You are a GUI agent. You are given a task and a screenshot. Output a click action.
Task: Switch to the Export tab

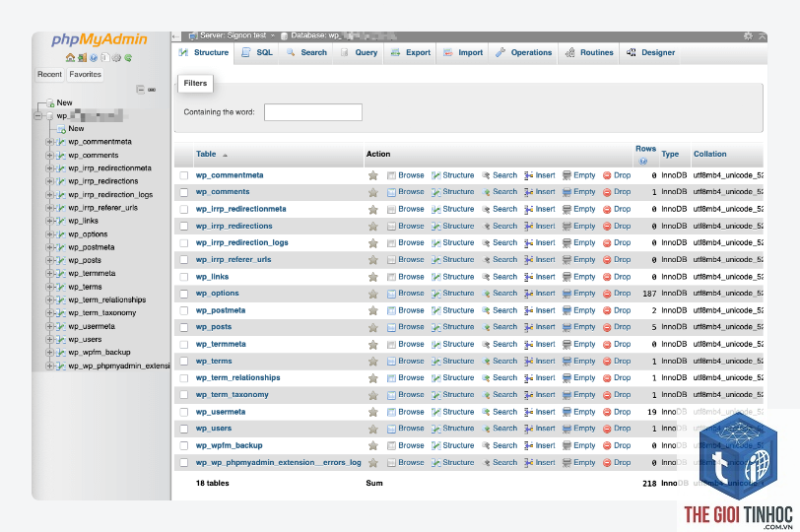411,52
